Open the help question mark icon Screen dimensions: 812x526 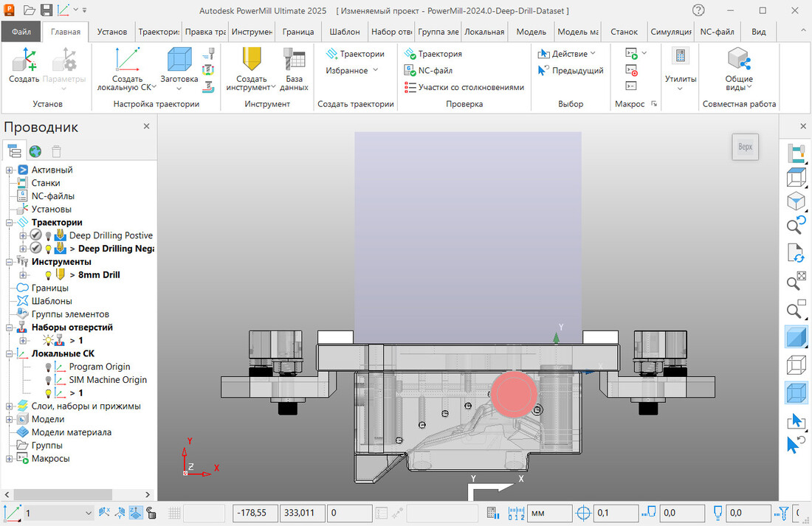click(x=698, y=10)
